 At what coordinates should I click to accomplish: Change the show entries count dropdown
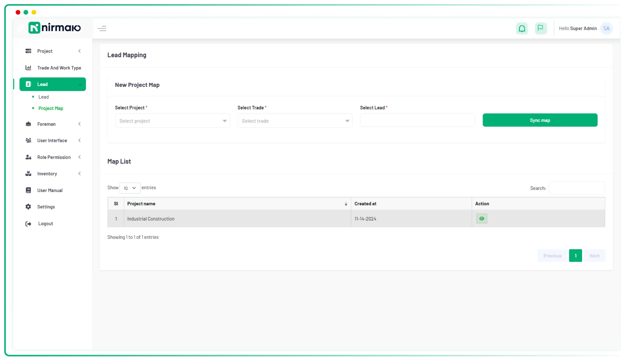130,188
